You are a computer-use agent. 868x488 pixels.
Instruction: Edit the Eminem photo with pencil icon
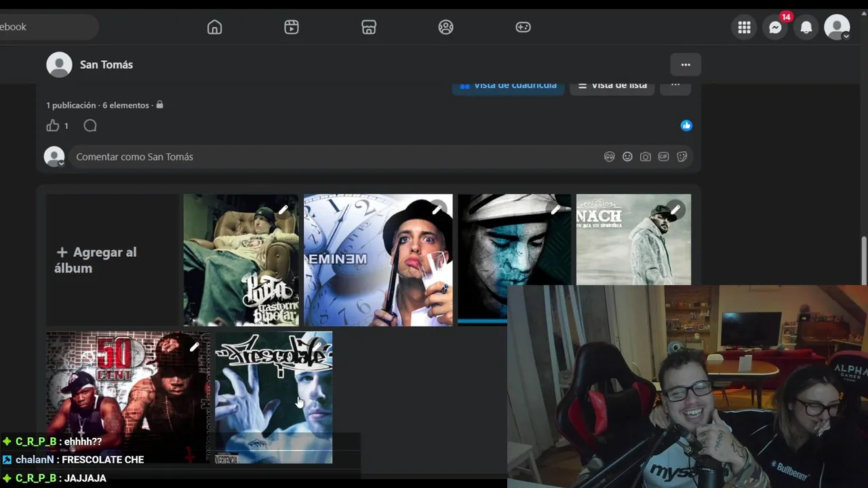pos(437,209)
